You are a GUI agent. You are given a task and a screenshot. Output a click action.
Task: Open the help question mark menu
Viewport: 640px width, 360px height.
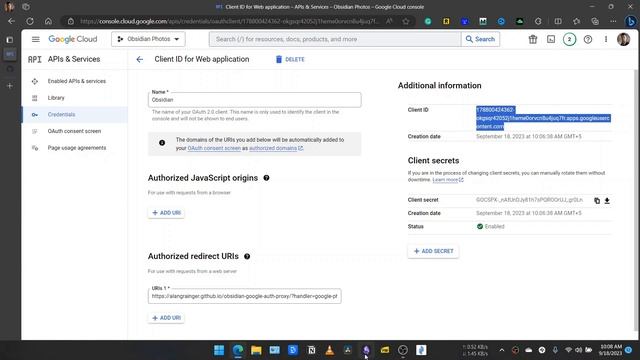(x=588, y=39)
